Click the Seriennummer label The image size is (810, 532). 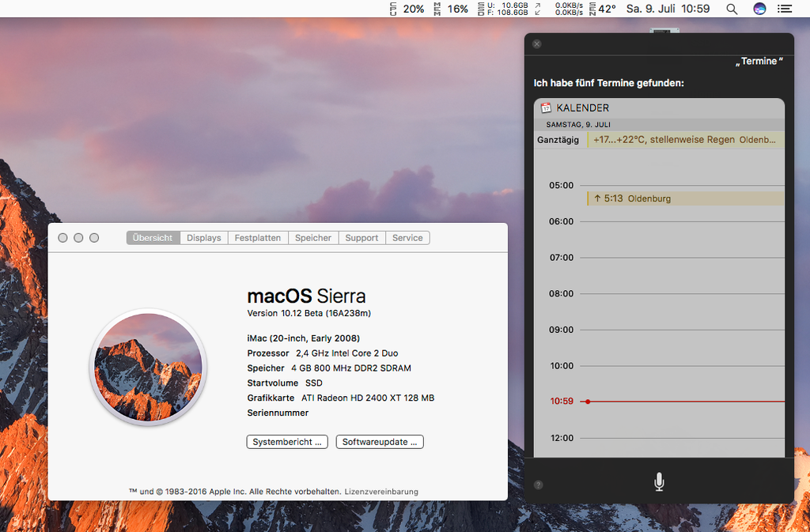278,413
